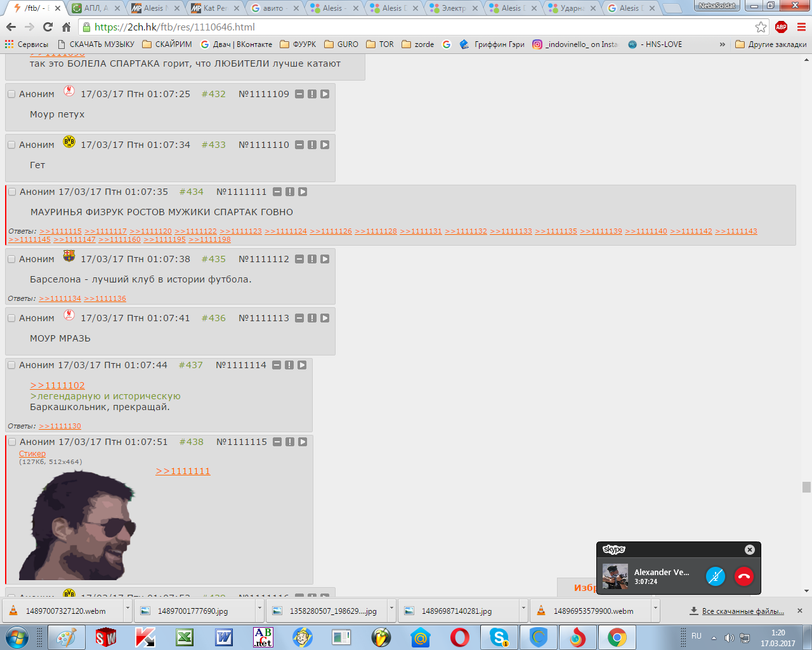Check the box beside post №1111113
The image size is (812, 650).
(x=11, y=318)
